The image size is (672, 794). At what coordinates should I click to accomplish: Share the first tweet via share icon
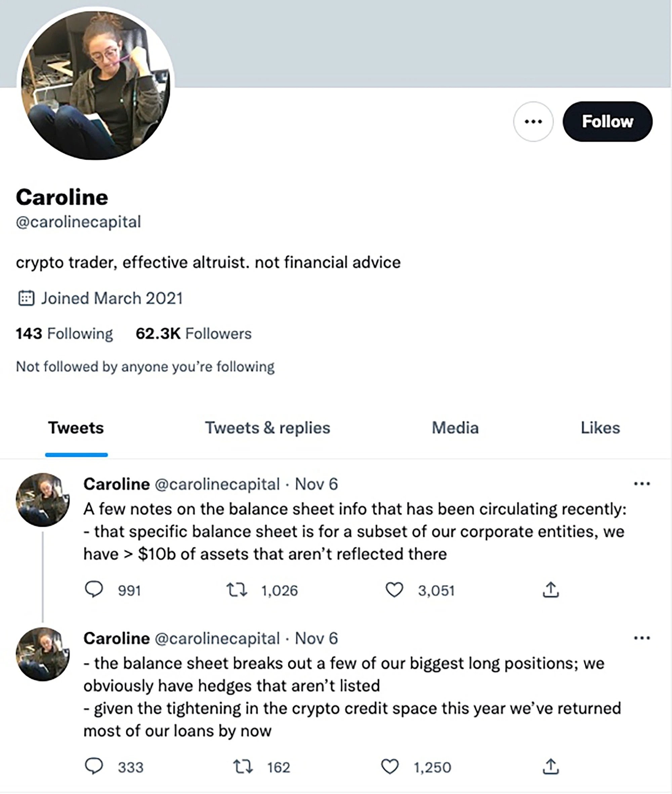click(x=550, y=590)
